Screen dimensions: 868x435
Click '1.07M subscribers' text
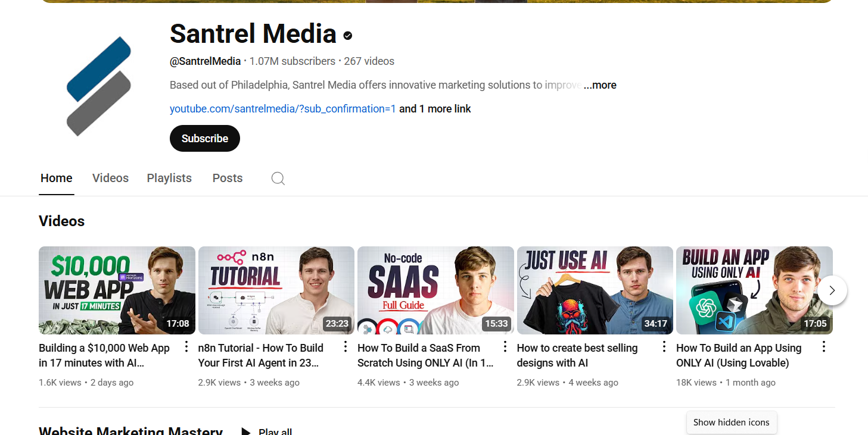[x=293, y=61]
